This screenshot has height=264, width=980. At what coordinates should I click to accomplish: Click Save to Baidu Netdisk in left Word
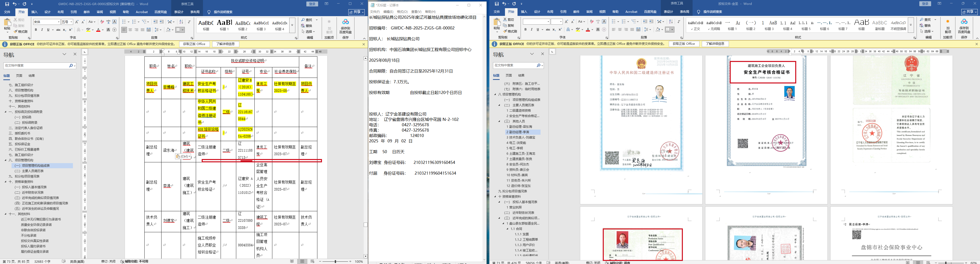click(x=346, y=27)
